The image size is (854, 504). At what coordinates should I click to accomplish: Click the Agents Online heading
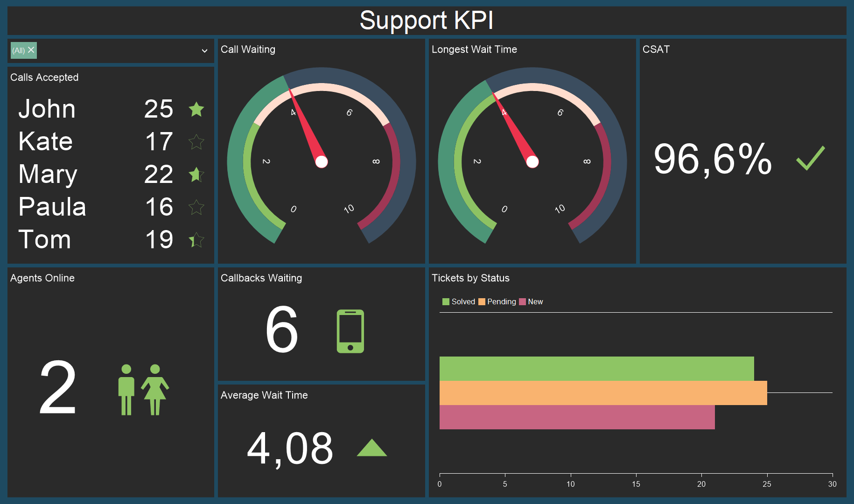(x=42, y=278)
